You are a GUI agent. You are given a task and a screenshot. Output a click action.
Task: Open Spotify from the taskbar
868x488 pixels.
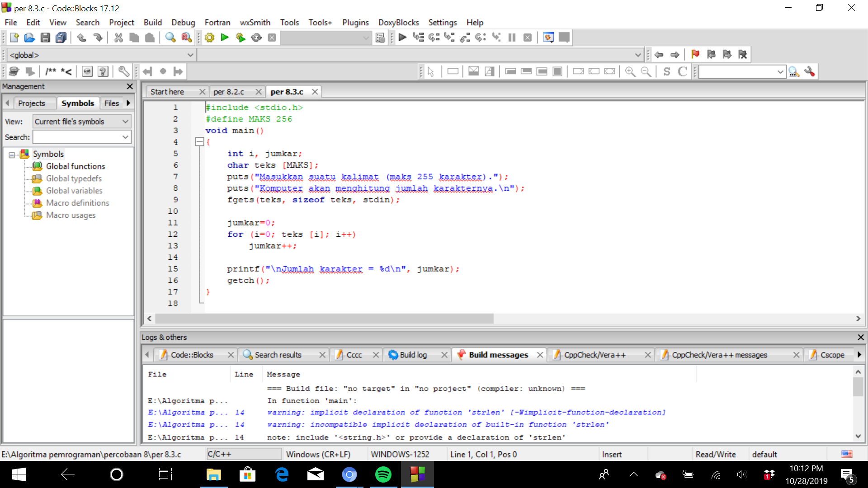(x=383, y=474)
